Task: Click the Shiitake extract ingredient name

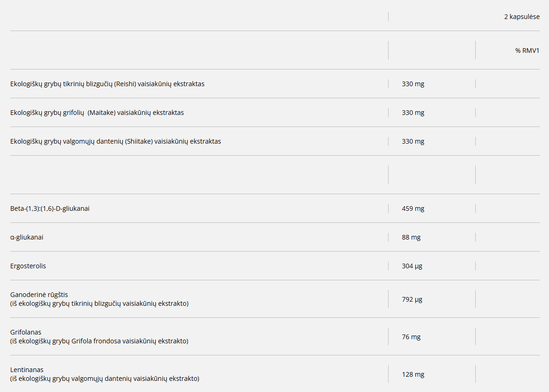Action: pyautogui.click(x=115, y=141)
